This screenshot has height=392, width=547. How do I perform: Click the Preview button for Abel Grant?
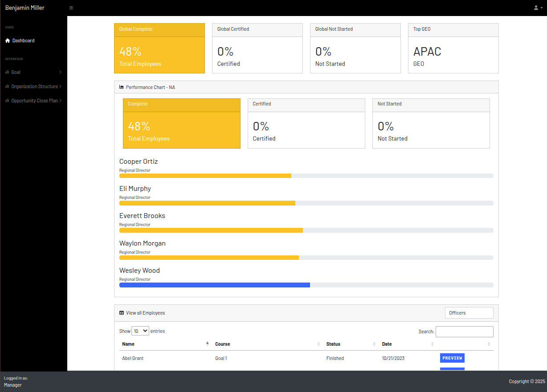452,358
